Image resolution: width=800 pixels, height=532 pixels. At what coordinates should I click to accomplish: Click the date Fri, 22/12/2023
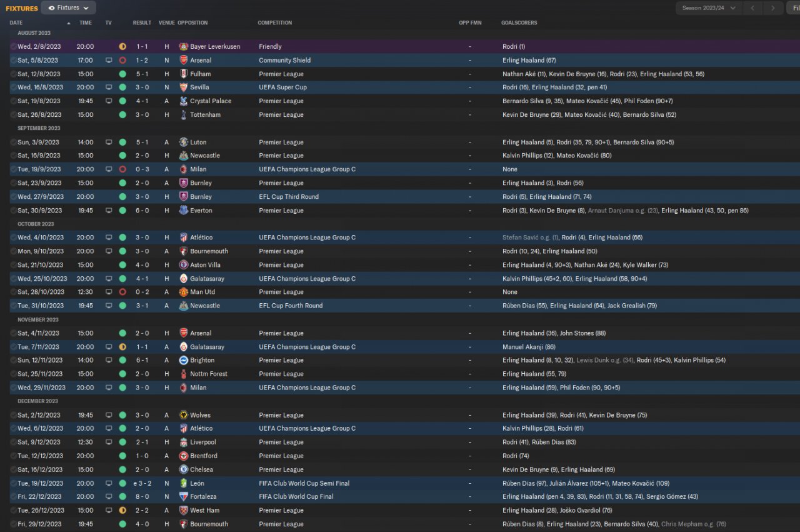[x=39, y=496]
